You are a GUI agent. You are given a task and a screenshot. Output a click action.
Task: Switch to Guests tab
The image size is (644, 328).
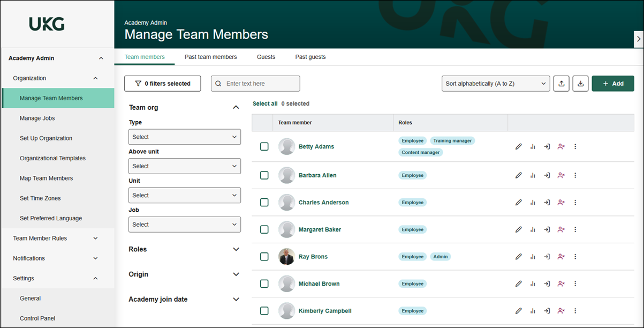[266, 57]
